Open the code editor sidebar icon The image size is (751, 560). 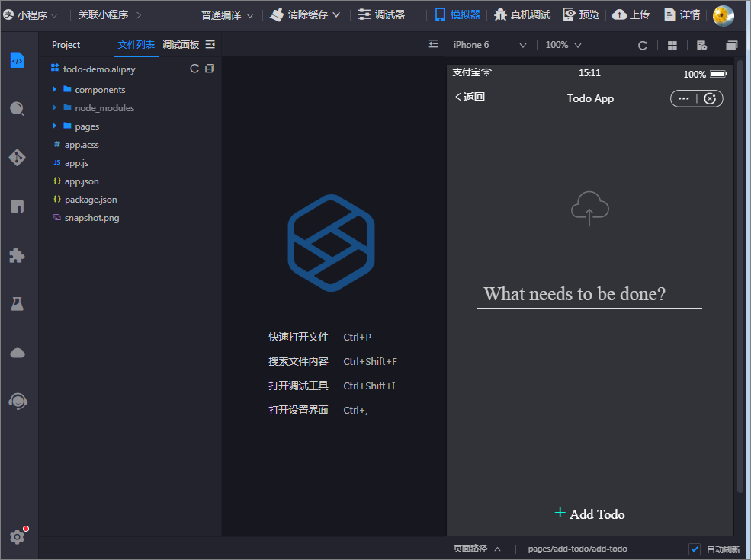tap(18, 60)
